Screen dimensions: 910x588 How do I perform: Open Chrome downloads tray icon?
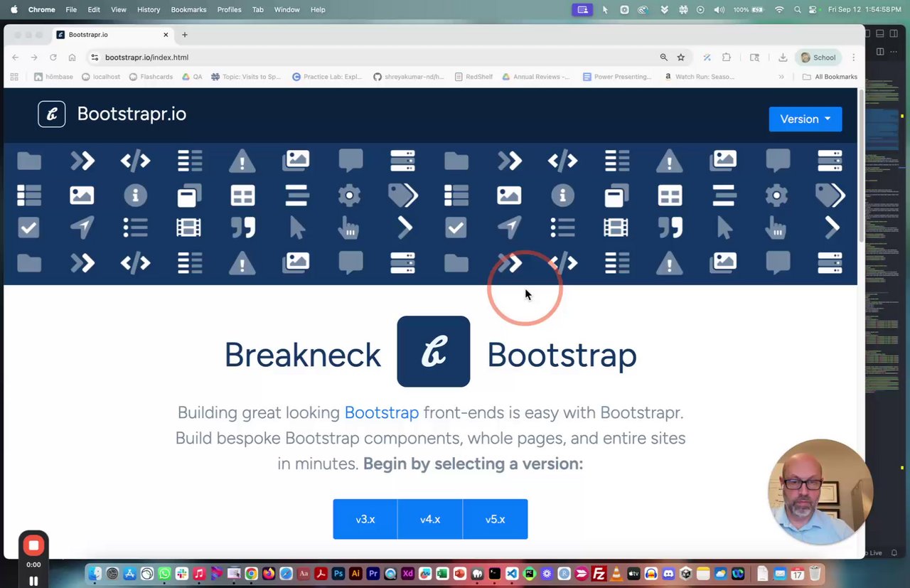[x=783, y=58]
